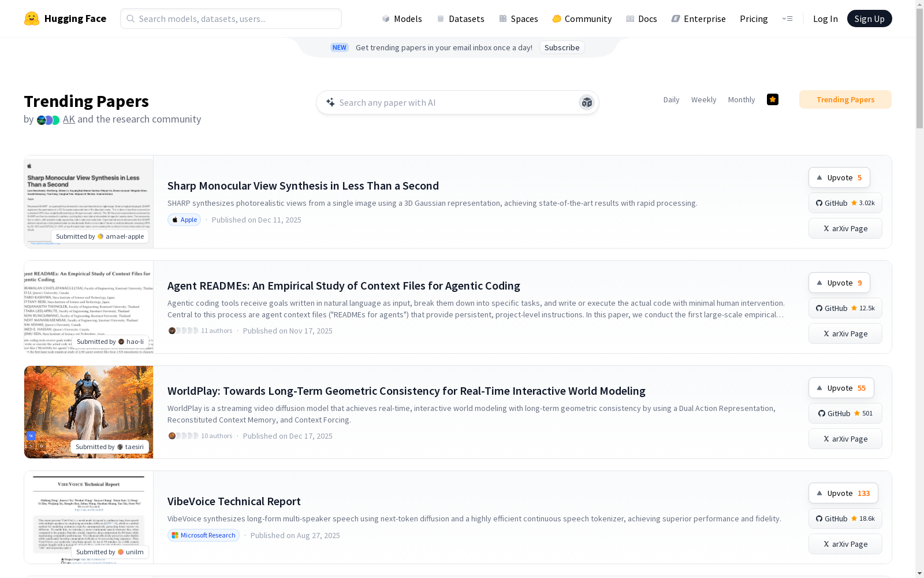Open the Sharp Monocular View Synthesis paper thumbnail
This screenshot has height=578, width=924.
pyautogui.click(x=88, y=202)
